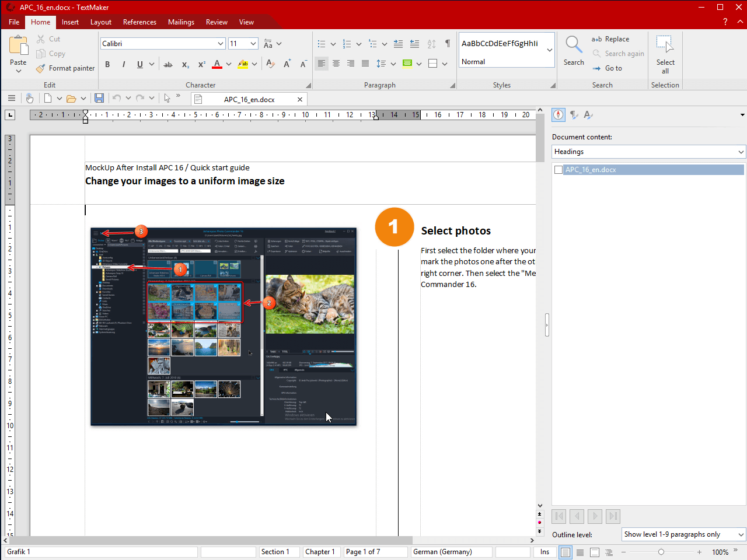
Task: Toggle justified paragraph alignment
Action: point(365,64)
